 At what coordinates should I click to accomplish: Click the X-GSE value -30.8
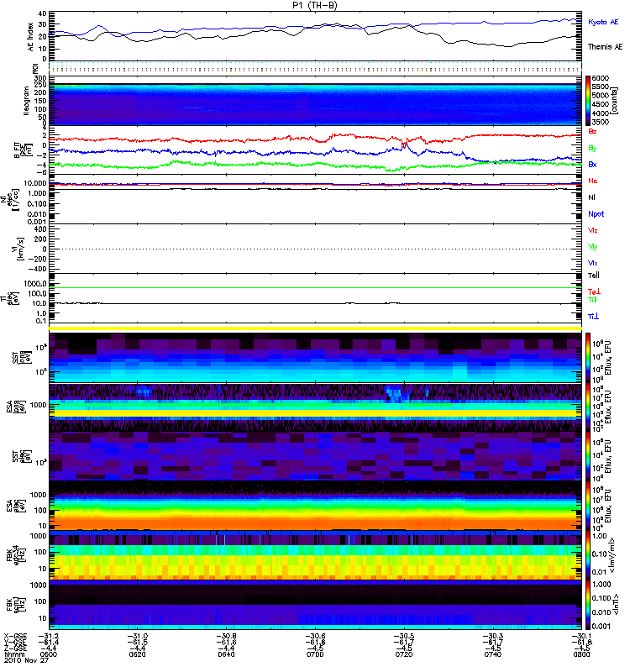click(x=226, y=636)
